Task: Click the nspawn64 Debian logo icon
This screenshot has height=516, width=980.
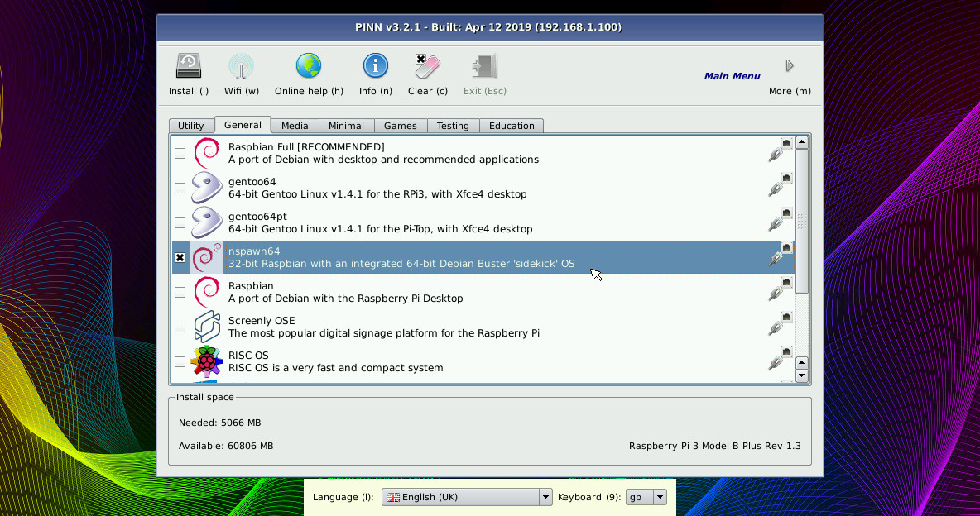Action: [x=206, y=257]
